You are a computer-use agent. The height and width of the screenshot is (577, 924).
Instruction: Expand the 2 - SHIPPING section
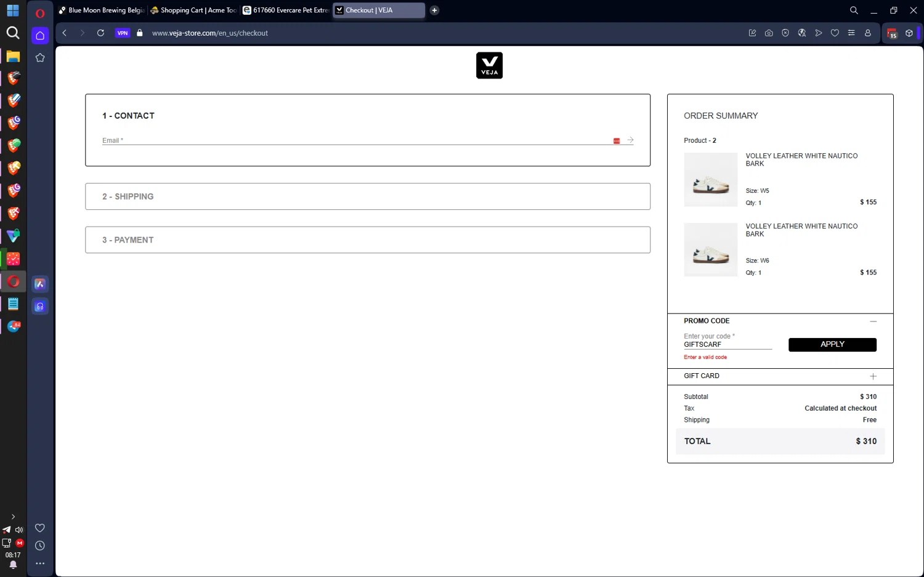pos(368,196)
